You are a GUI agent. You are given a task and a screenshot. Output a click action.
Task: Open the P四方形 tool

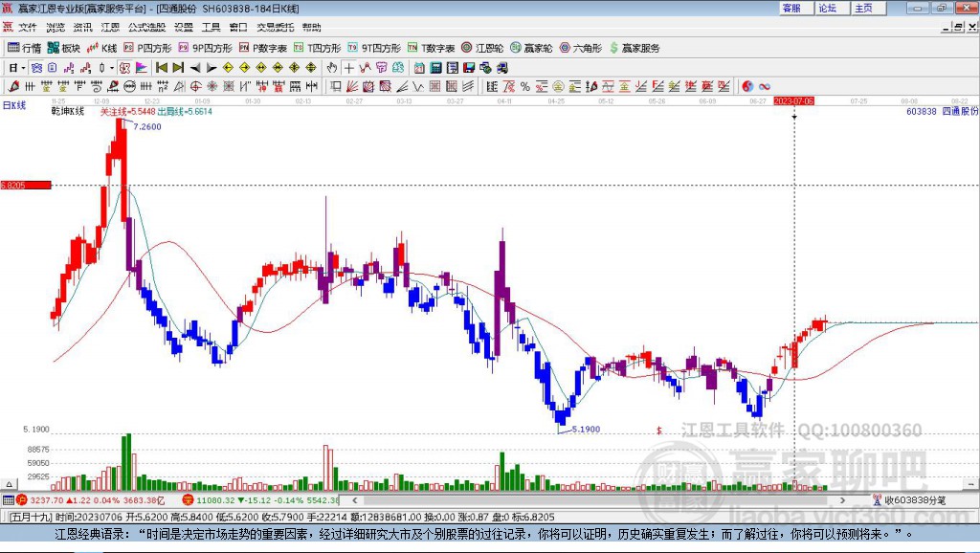(x=147, y=48)
